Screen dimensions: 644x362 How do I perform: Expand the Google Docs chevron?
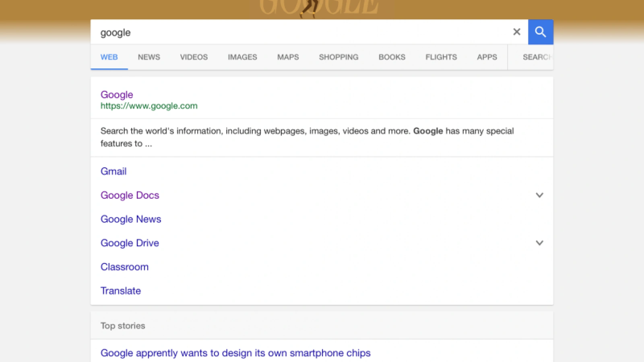pyautogui.click(x=539, y=195)
